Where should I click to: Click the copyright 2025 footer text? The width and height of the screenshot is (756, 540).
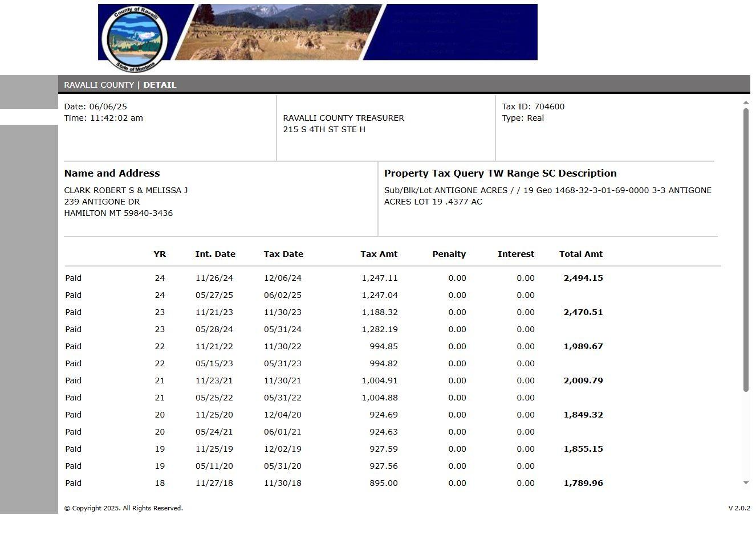pyautogui.click(x=123, y=508)
